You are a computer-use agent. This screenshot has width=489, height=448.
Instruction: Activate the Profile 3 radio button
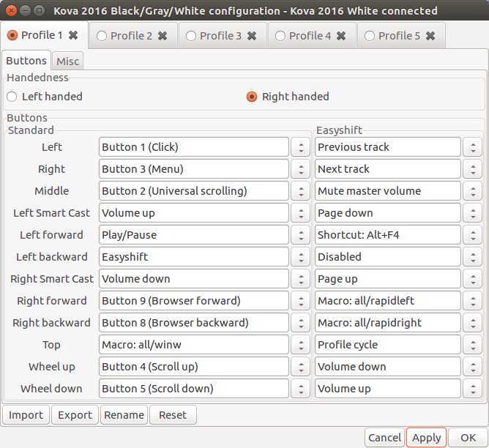191,36
